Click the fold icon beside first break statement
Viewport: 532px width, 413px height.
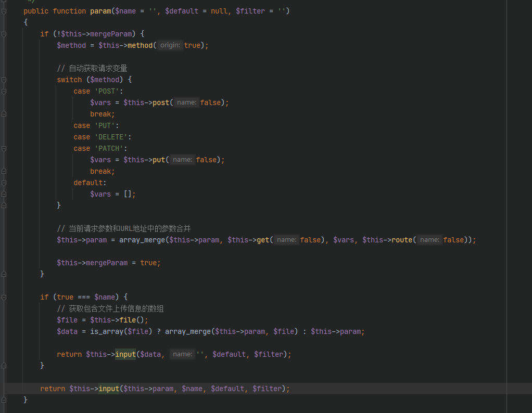[x=4, y=114]
